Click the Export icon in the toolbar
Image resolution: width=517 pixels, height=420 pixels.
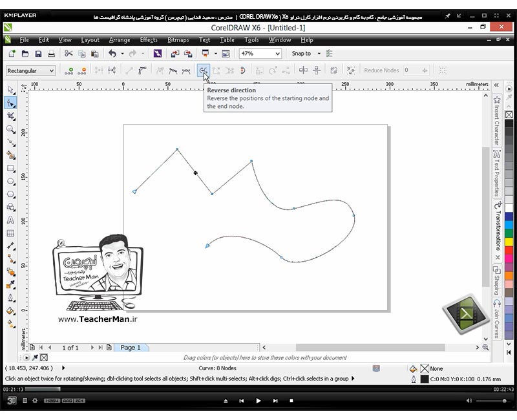point(188,54)
